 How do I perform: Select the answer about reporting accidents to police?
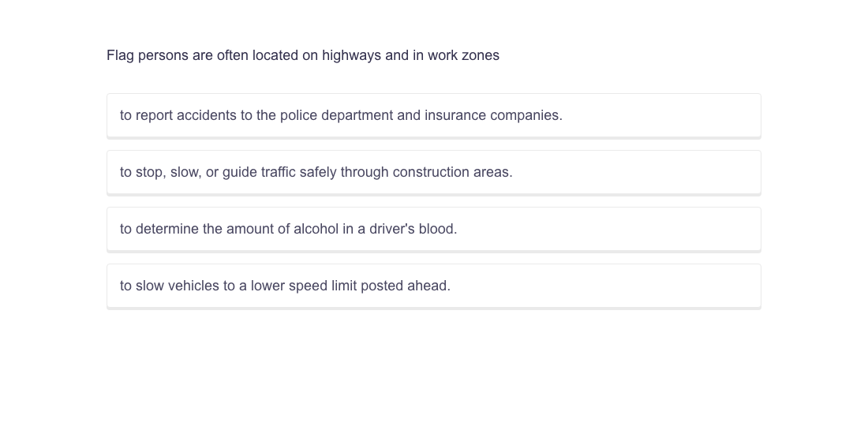[341, 115]
